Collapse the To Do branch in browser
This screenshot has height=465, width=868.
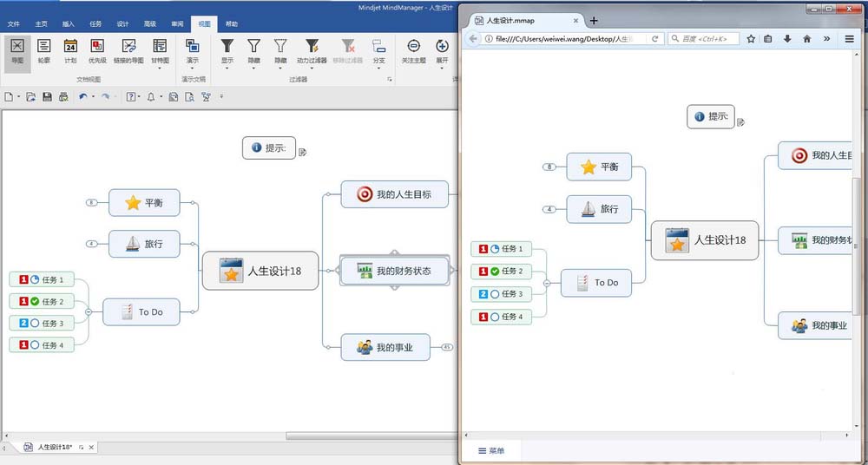point(547,282)
